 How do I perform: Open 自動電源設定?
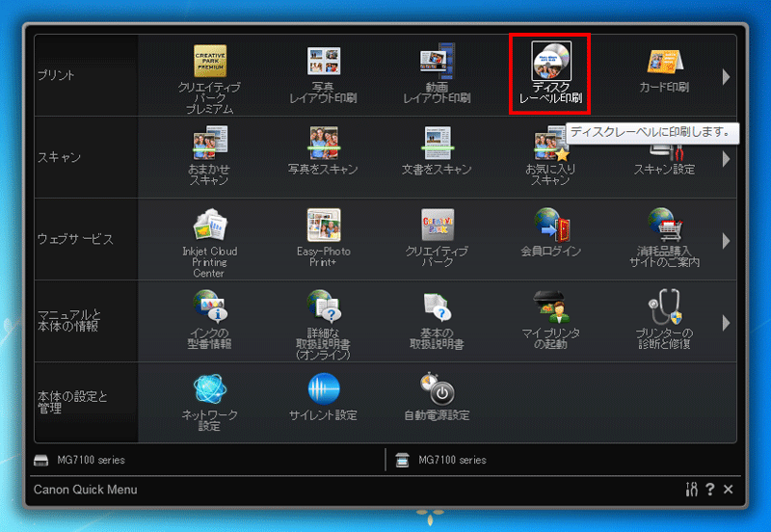click(437, 397)
